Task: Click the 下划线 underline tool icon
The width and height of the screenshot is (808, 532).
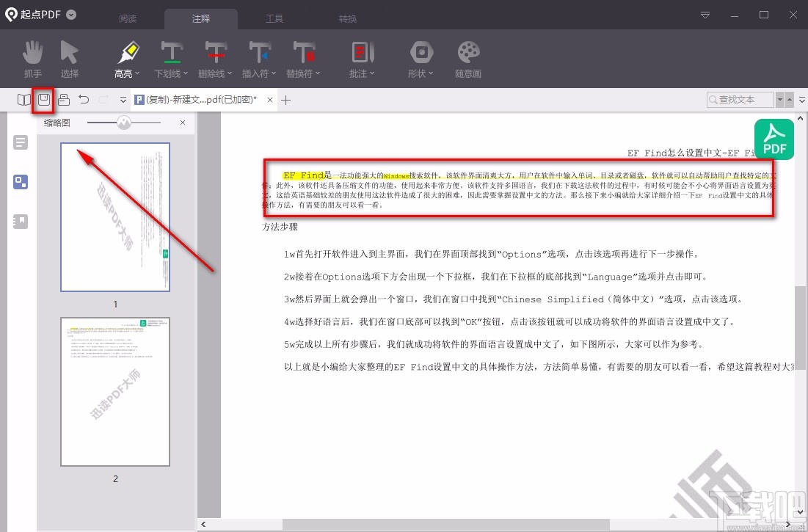Action: pyautogui.click(x=172, y=53)
